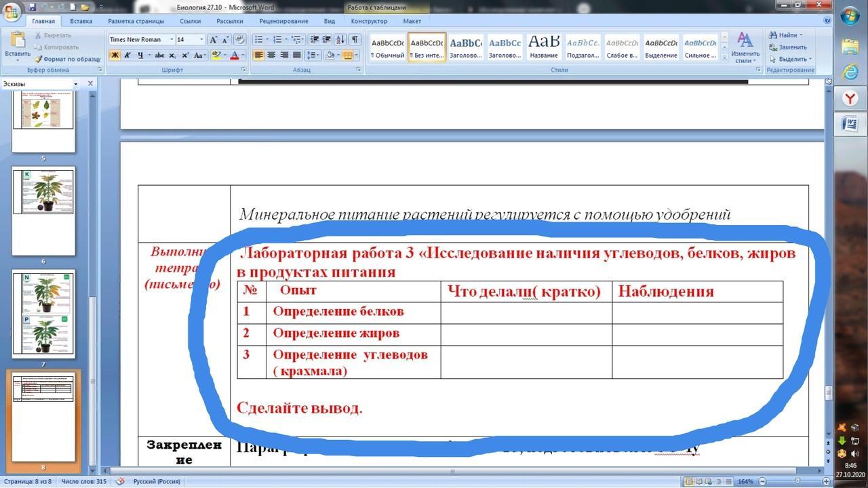The image size is (868, 488).
Task: Click the Grow Font icon
Action: pyautogui.click(x=214, y=39)
